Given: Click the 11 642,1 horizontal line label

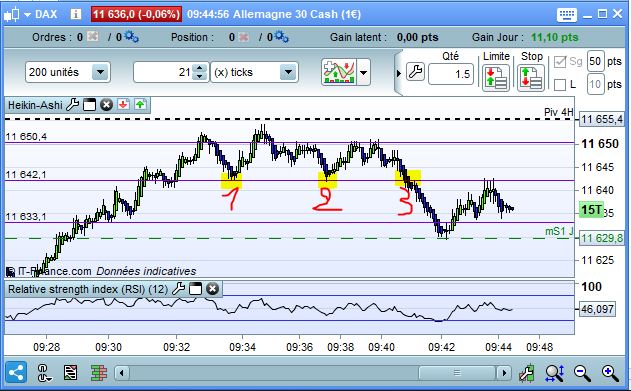Looking at the screenshot, I should pos(26,175).
